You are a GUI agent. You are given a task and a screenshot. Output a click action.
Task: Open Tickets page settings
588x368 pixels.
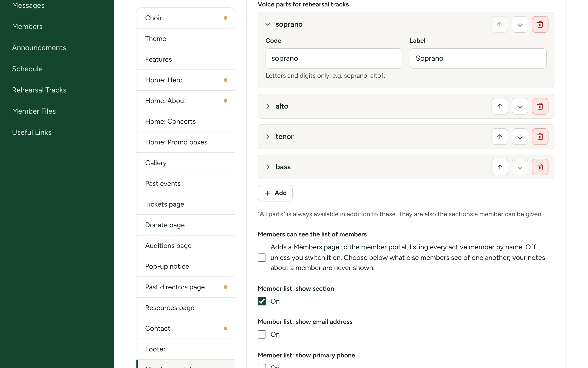185,204
